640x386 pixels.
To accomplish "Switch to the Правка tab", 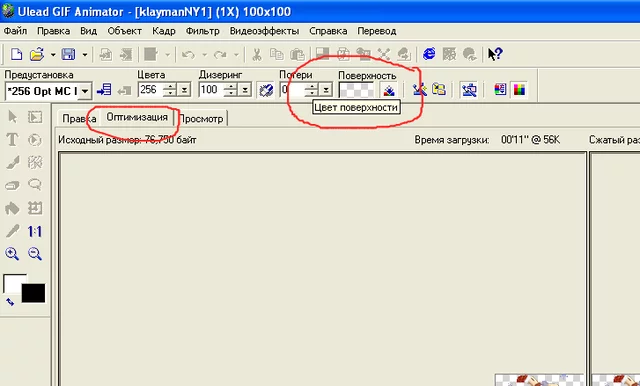I will click(x=79, y=119).
